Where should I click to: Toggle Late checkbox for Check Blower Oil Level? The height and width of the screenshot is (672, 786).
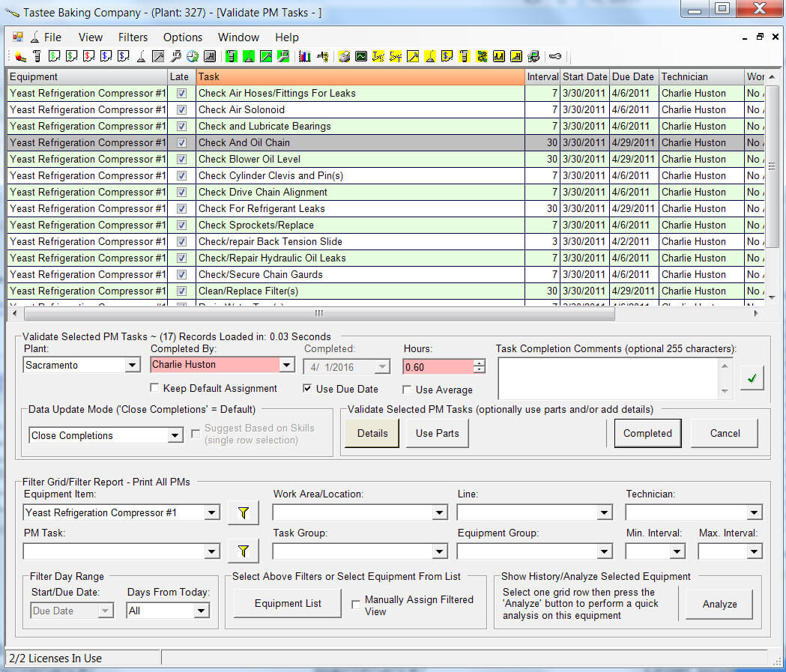181,160
